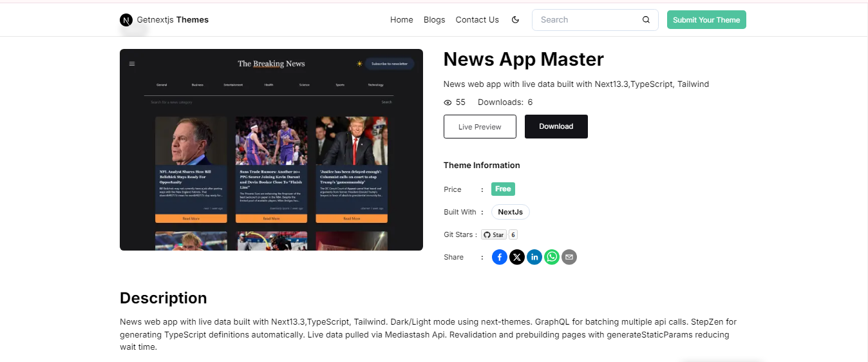The image size is (868, 362).
Task: Share theme via email icon
Action: pyautogui.click(x=569, y=257)
